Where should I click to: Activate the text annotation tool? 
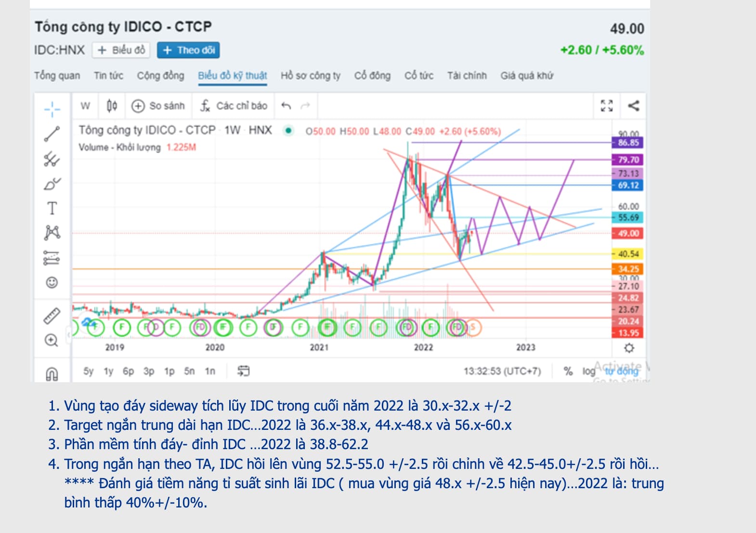tap(52, 208)
